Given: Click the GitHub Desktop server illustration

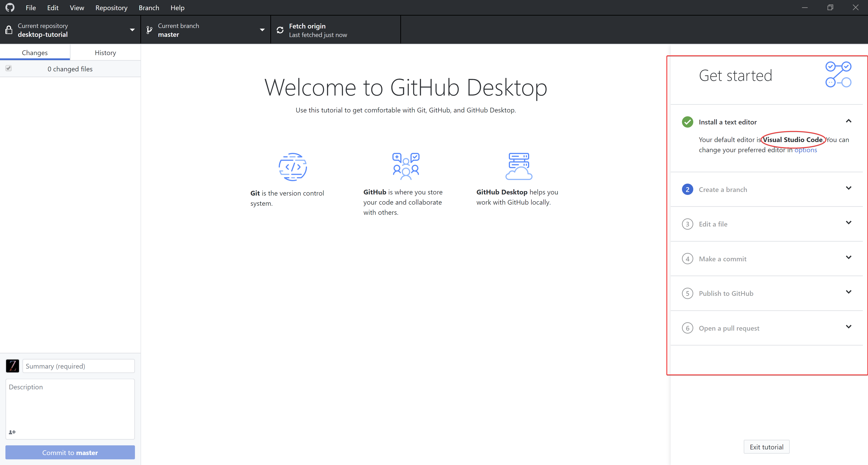Looking at the screenshot, I should click(x=519, y=166).
